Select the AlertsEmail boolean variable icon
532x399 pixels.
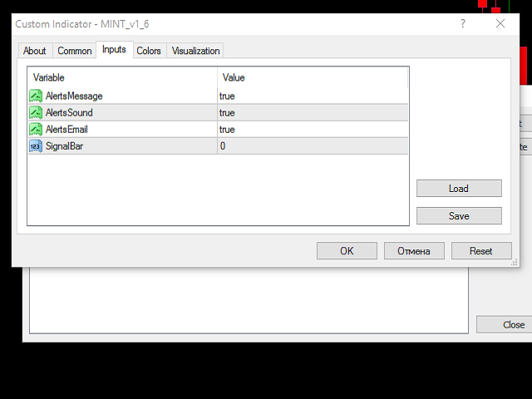[36, 130]
